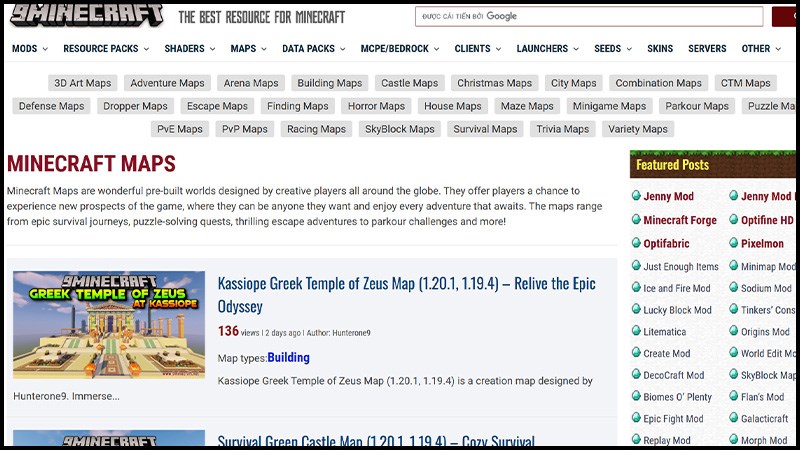Click the Google custom search field
The width and height of the screenshot is (800, 450).
coord(589,16)
